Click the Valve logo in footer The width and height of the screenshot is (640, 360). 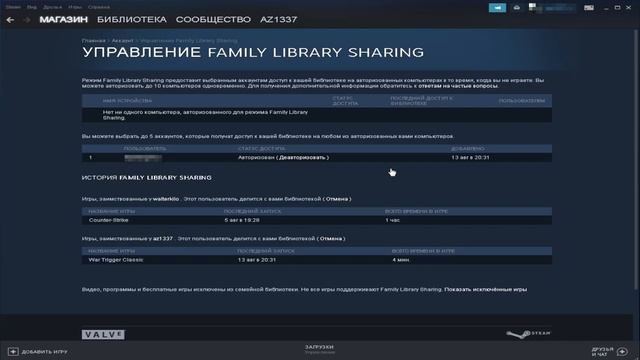coord(103,335)
